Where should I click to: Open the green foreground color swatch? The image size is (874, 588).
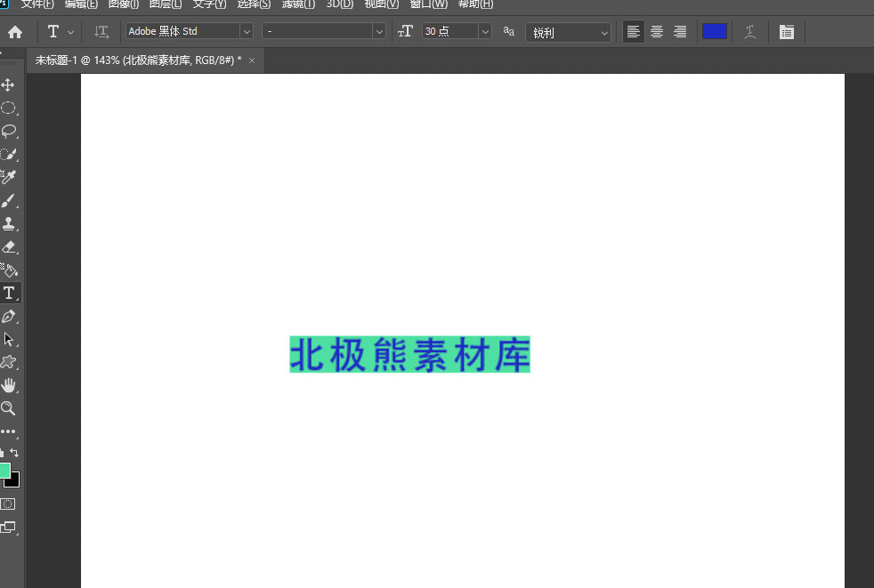[x=4, y=471]
